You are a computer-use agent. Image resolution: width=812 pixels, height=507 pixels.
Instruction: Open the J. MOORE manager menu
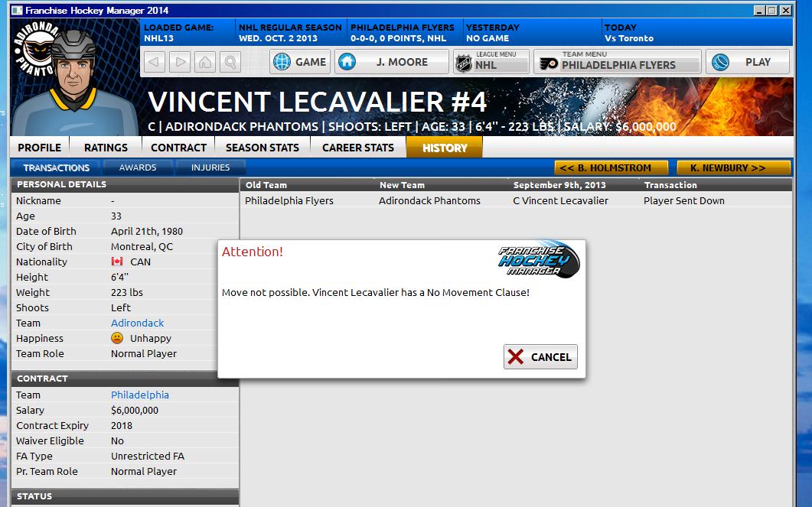tap(392, 62)
